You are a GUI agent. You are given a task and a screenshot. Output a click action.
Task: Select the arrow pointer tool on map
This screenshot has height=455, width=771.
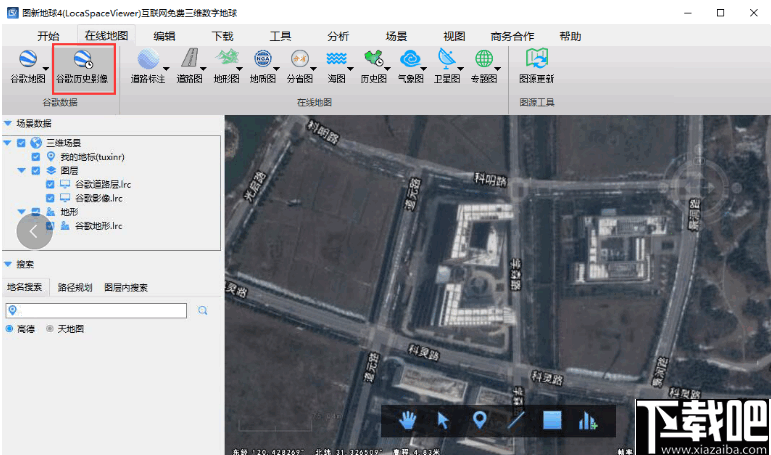(443, 421)
